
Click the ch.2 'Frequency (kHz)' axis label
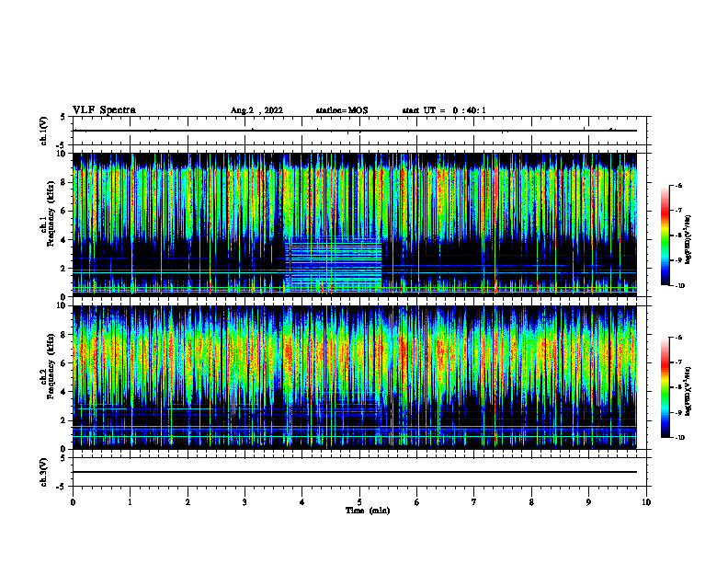pos(51,366)
